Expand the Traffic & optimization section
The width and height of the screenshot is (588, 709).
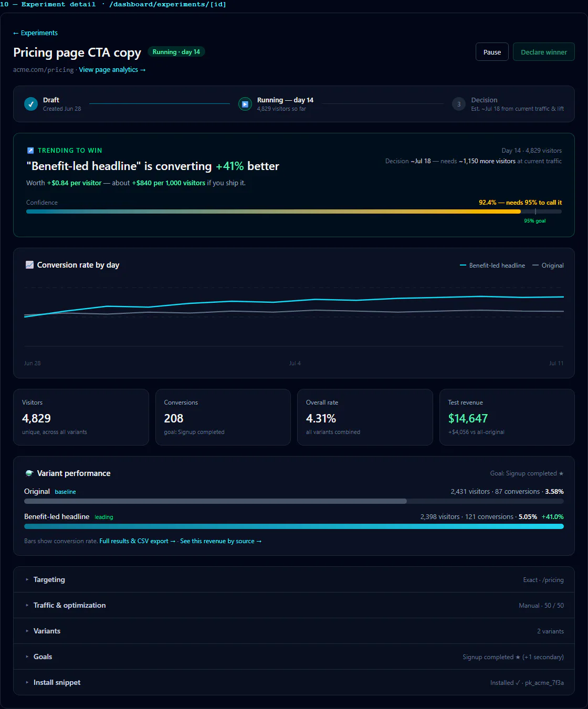[294, 605]
